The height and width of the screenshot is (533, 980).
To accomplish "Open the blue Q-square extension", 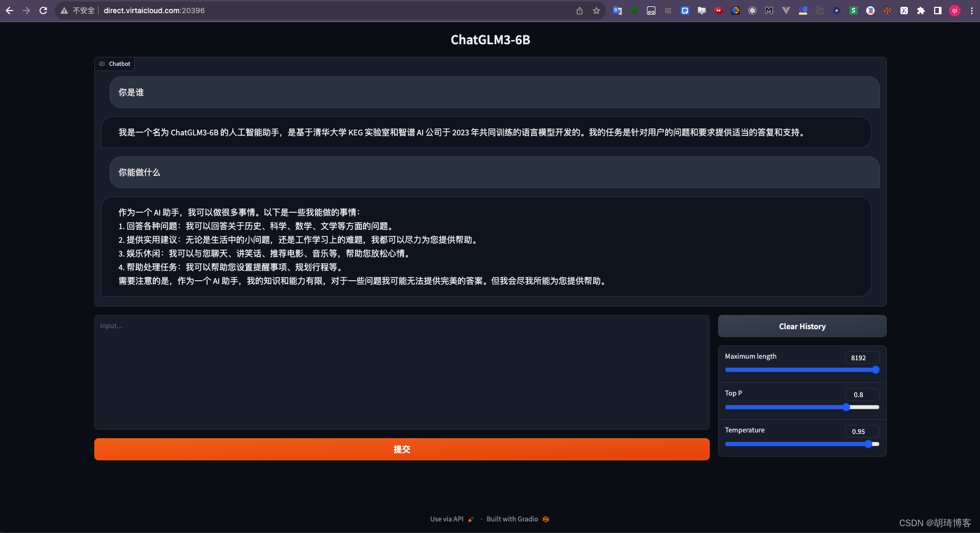I will coord(685,11).
